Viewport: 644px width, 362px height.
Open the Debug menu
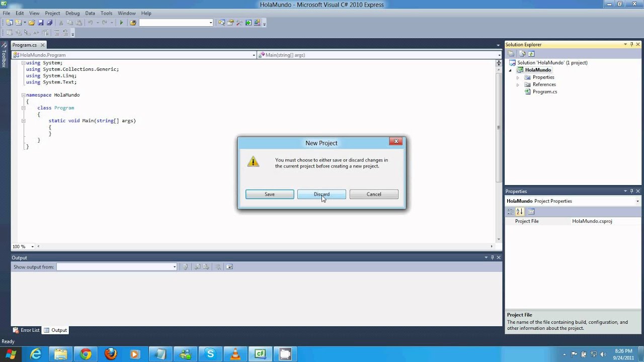72,13
